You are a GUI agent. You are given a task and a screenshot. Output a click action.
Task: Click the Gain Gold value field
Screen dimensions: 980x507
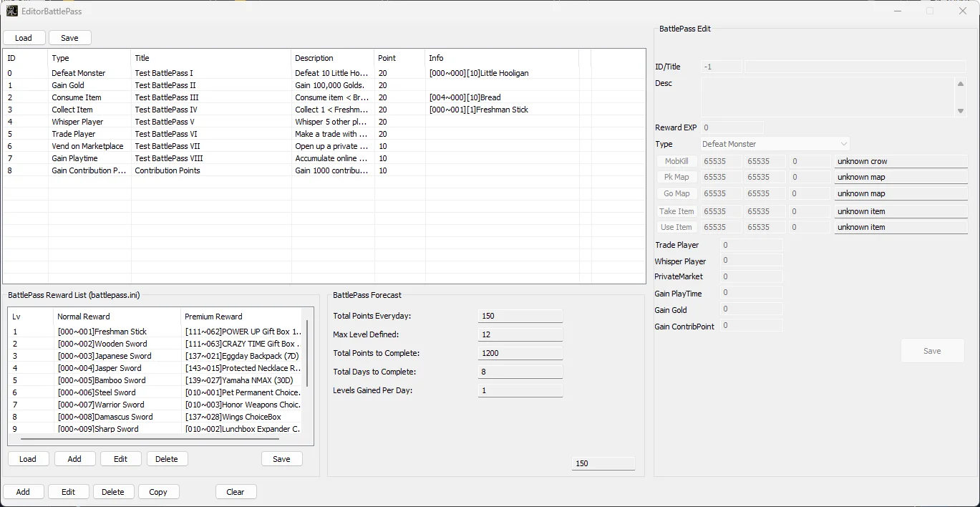tap(751, 309)
